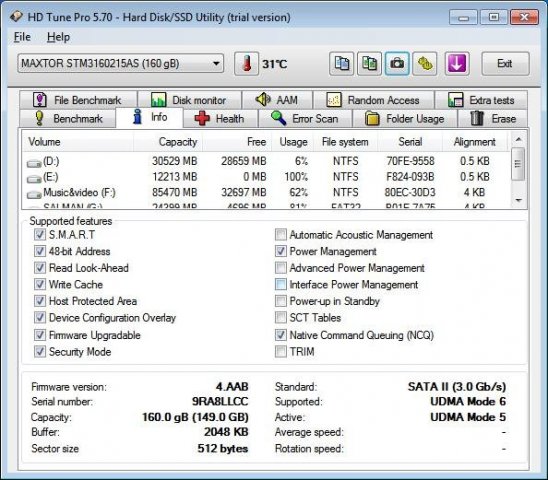548x480 pixels.
Task: Minimize the HD Tune Pro window
Action: 463,17
